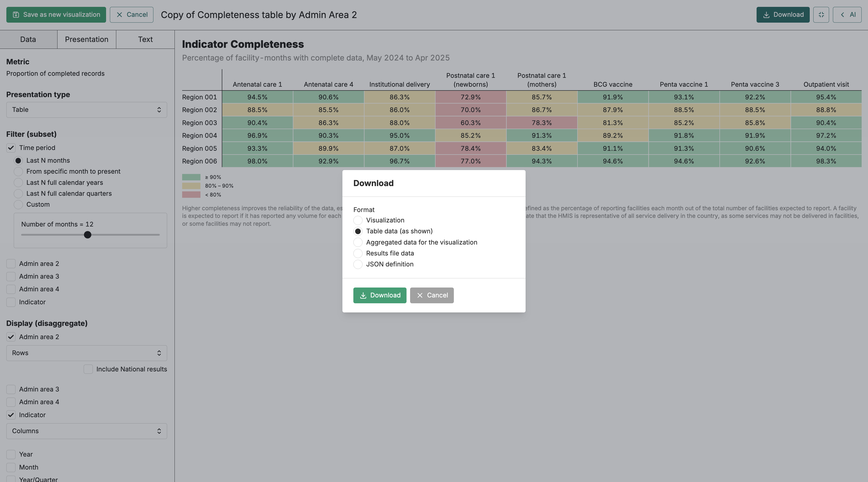Enable Admin area 4 under Display
Viewport: 868px width, 482px height.
(11, 402)
